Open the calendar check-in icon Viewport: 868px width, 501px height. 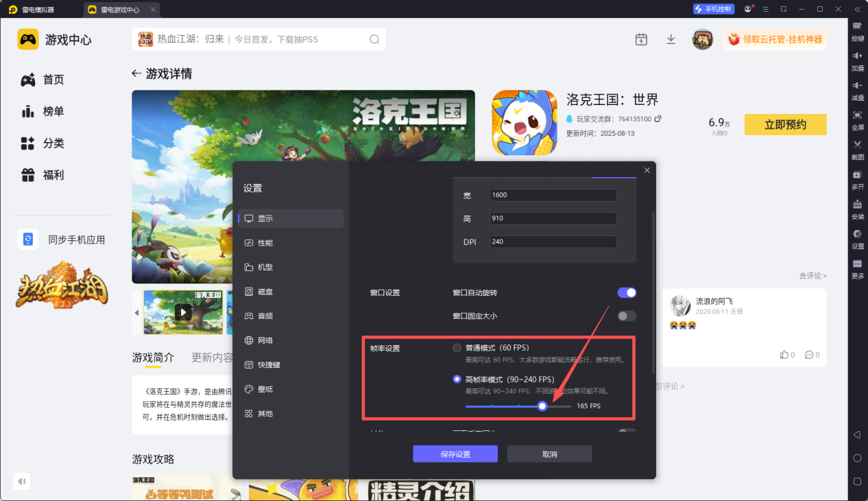(641, 39)
